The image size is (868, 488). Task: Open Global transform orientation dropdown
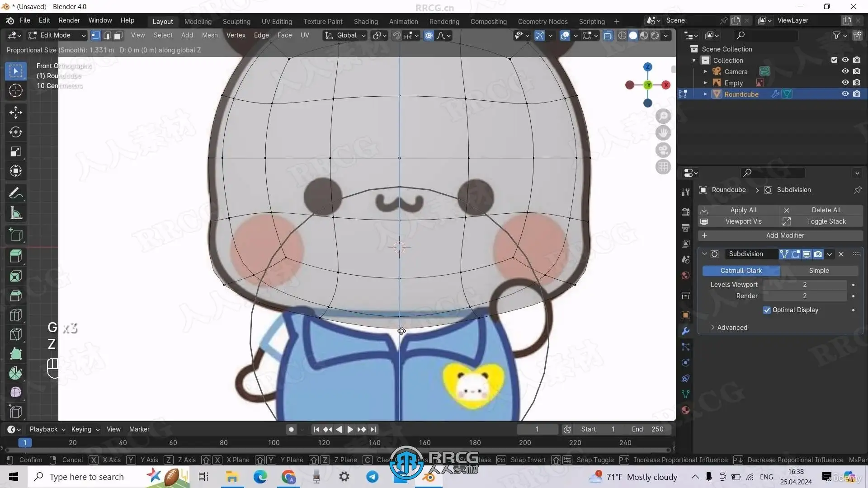(x=346, y=35)
